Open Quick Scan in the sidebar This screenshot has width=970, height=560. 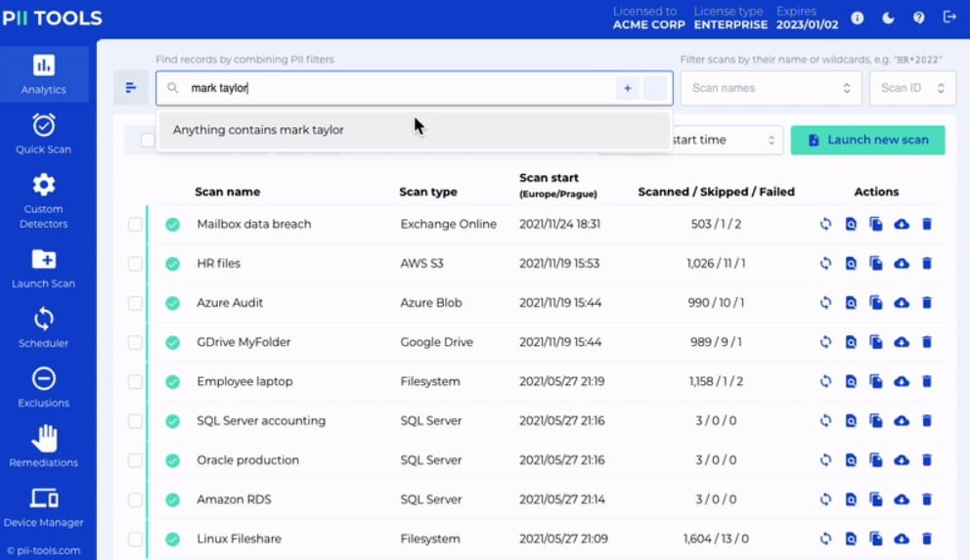[x=43, y=134]
